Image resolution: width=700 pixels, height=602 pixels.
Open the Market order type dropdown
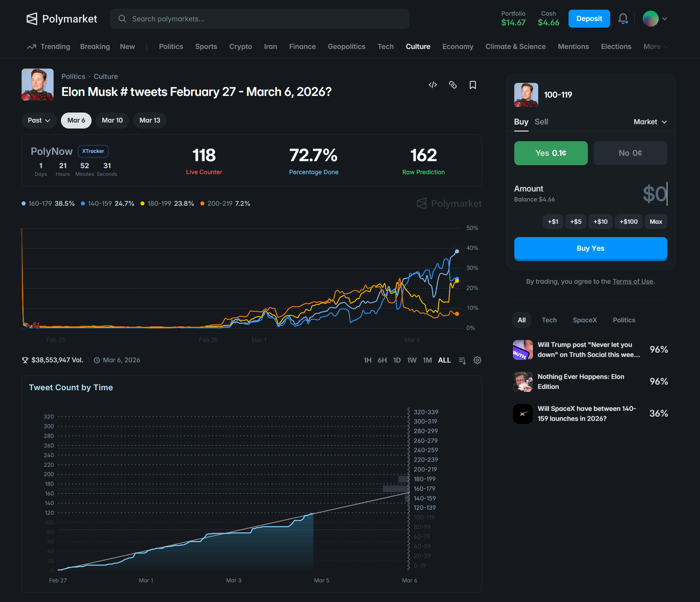click(650, 122)
